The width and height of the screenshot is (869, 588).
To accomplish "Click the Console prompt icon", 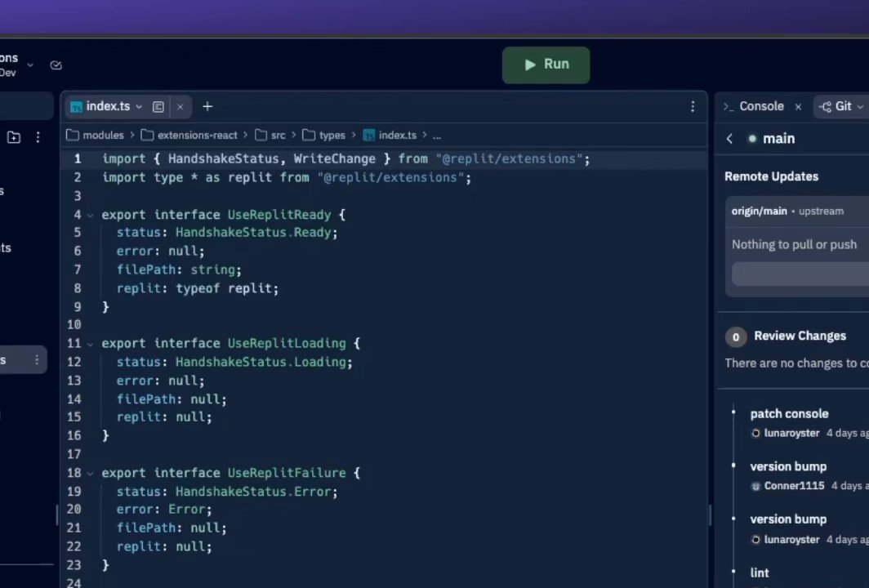I will pyautogui.click(x=729, y=107).
